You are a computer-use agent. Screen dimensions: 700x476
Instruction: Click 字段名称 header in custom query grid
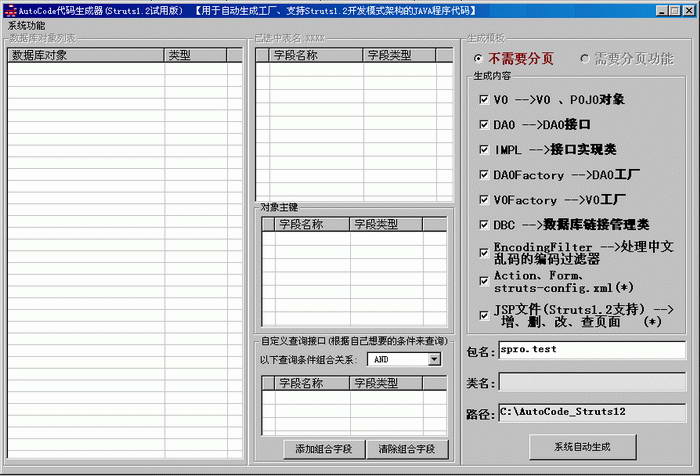tap(312, 383)
